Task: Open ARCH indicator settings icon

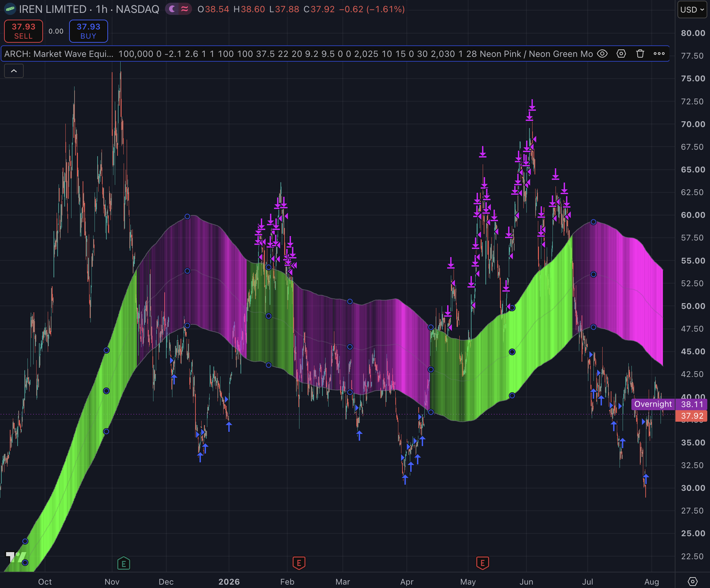Action: click(621, 54)
